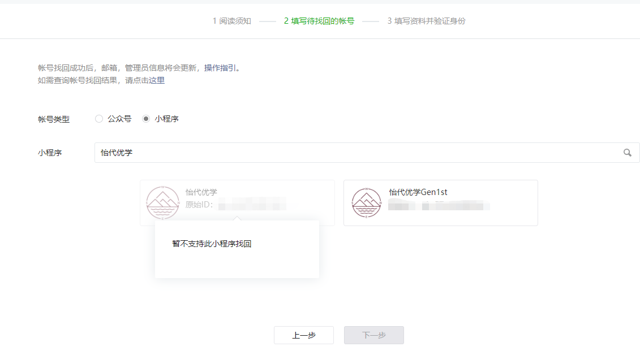Screen dimensions: 640x364
Task: Click the 小程序 search input field
Action: 367,153
